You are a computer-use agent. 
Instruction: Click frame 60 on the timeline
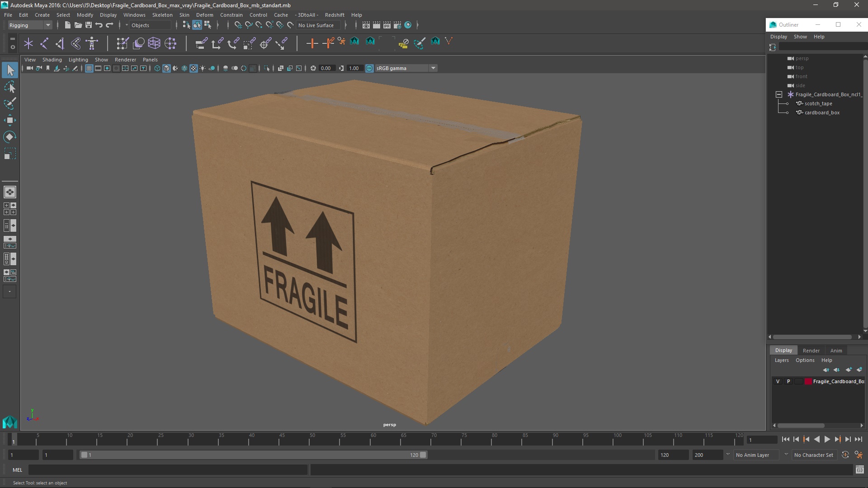373,439
